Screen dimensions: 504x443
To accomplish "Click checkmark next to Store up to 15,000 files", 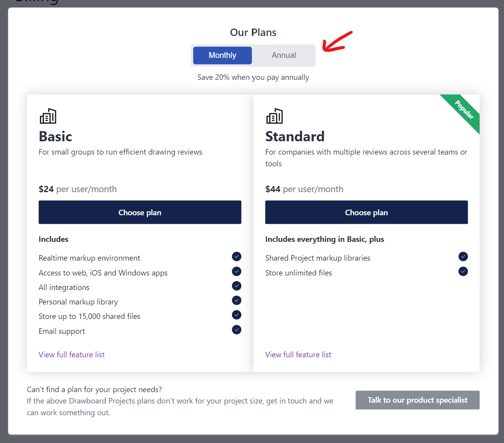I will pos(237,315).
